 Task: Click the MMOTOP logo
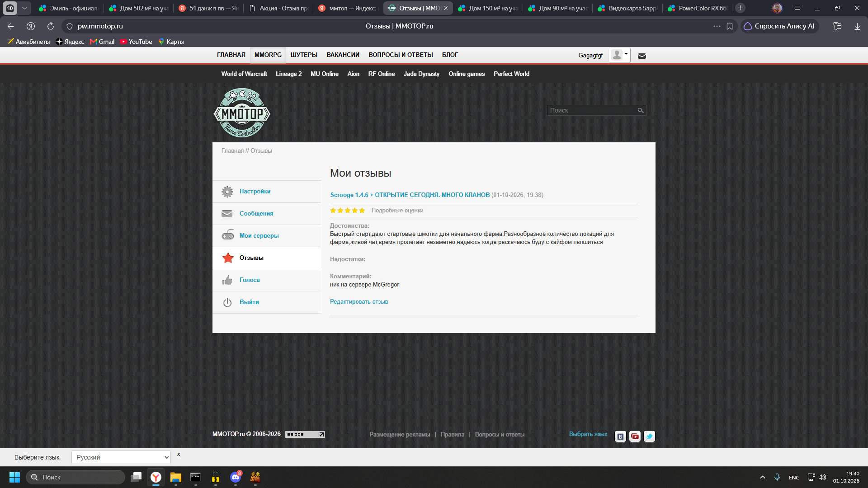click(242, 113)
